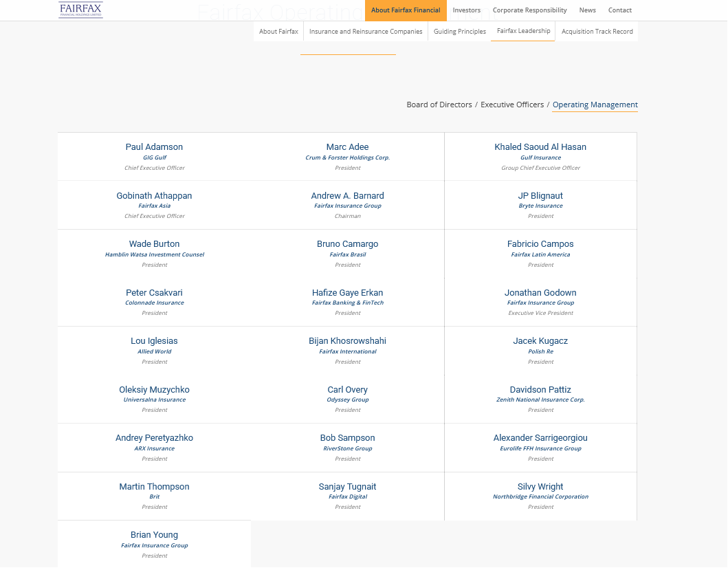
Task: Switch to Insurance and Reinsurance Companies tab
Action: tap(366, 31)
